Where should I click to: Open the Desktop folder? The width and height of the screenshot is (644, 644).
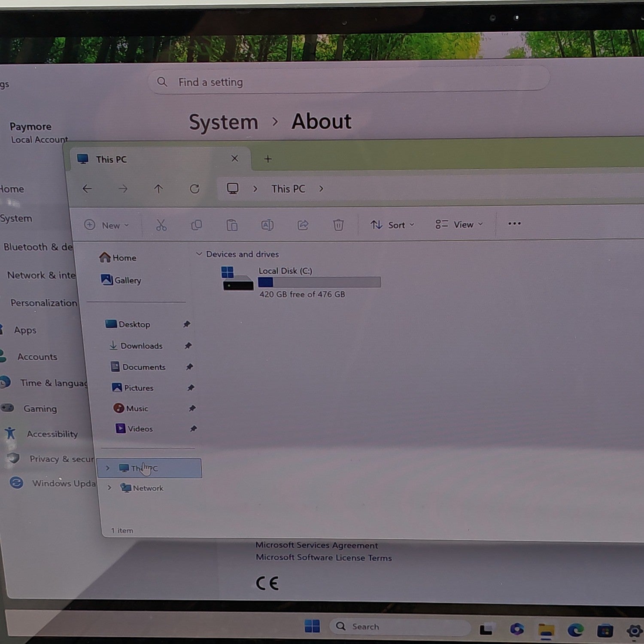pyautogui.click(x=128, y=324)
